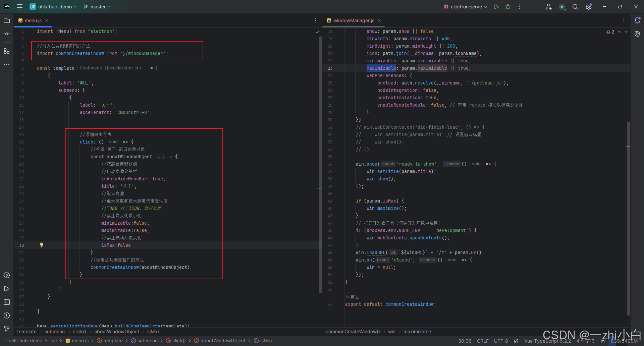644x346 pixels.
Task: Click the 1+ usages hint
Action: (352, 297)
